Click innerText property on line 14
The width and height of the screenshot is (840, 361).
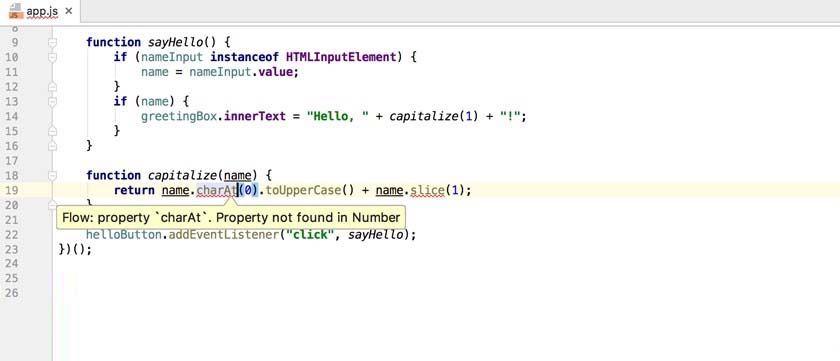[x=255, y=116]
